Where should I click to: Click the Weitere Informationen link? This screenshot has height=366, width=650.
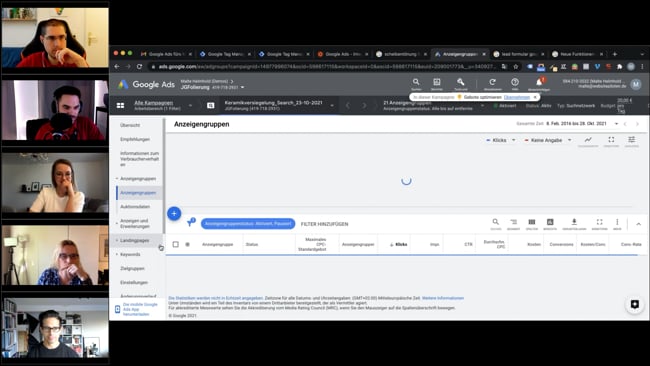pyautogui.click(x=443, y=298)
